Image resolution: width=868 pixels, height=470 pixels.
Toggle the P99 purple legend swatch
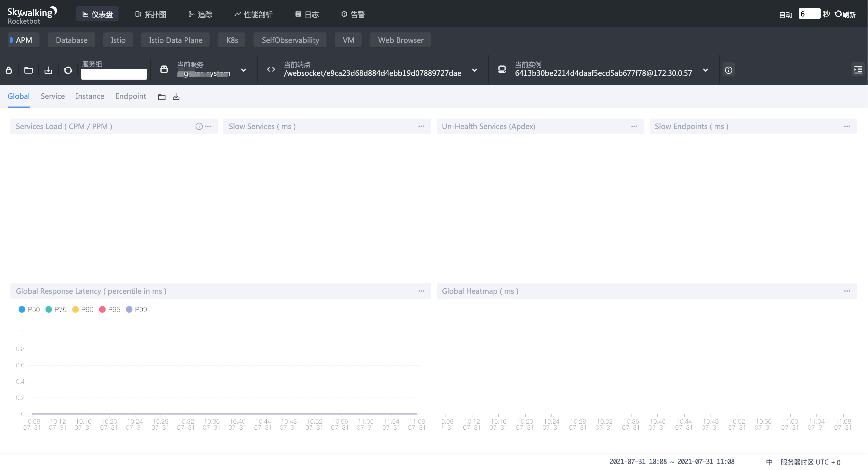tap(129, 309)
